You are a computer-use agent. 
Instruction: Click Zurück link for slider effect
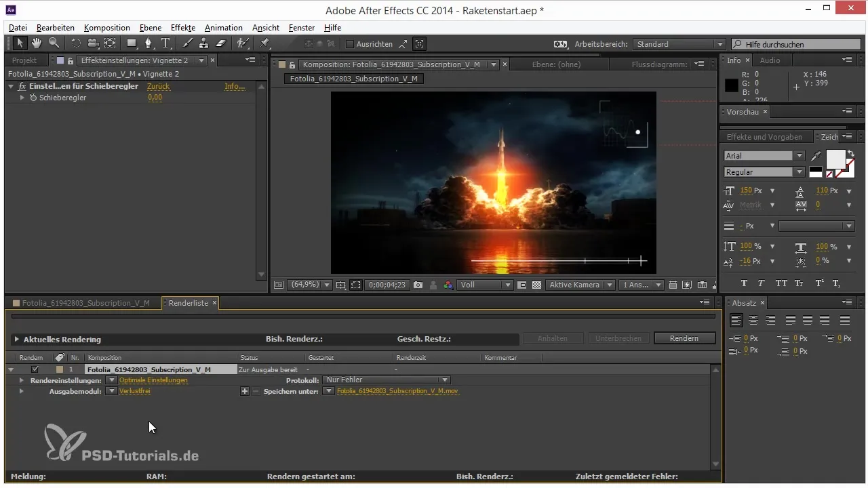point(158,87)
